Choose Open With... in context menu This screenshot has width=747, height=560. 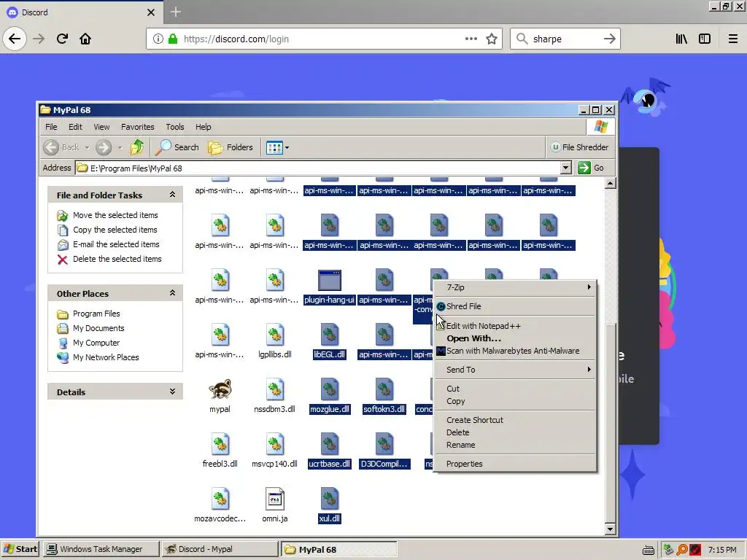(516, 338)
